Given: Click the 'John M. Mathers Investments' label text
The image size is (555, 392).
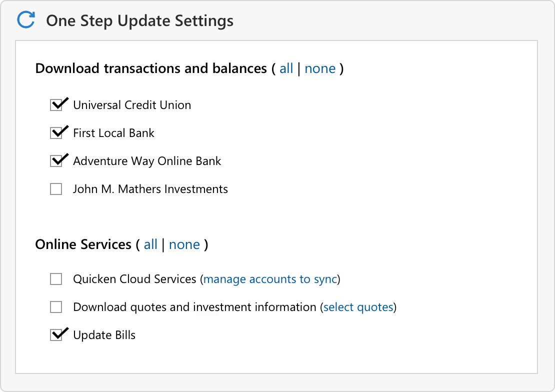Looking at the screenshot, I should coord(150,189).
